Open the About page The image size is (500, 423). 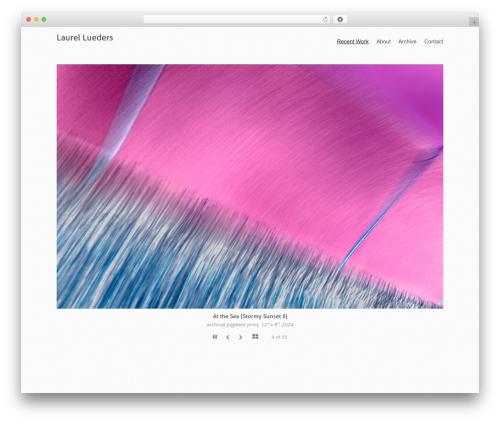tap(383, 41)
